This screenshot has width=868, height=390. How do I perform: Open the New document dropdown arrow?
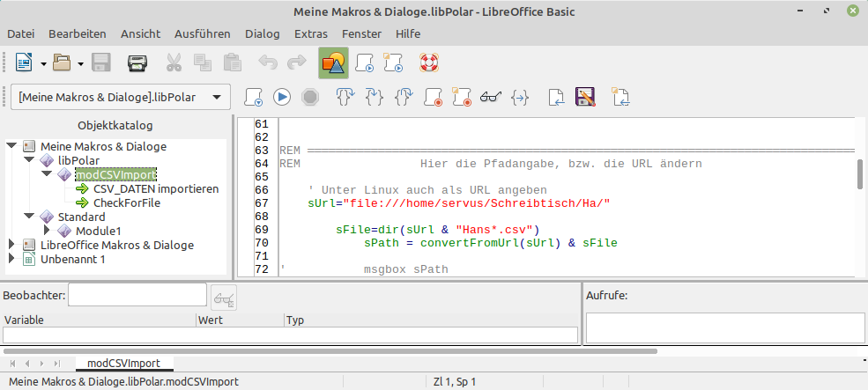pyautogui.click(x=44, y=63)
